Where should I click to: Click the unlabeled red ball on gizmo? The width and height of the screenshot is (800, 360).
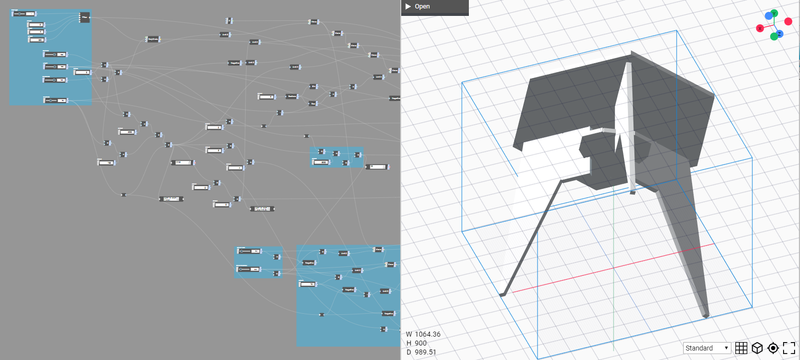[x=788, y=21]
